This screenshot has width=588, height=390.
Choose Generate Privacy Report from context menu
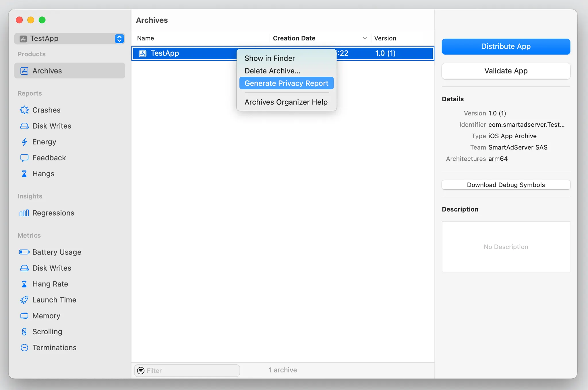tap(286, 83)
